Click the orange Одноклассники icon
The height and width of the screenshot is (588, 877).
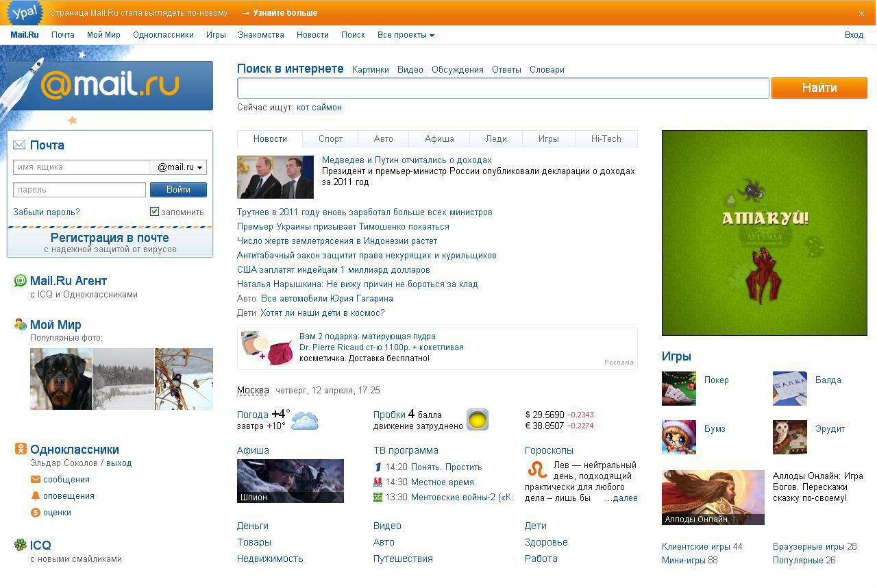pyautogui.click(x=21, y=450)
